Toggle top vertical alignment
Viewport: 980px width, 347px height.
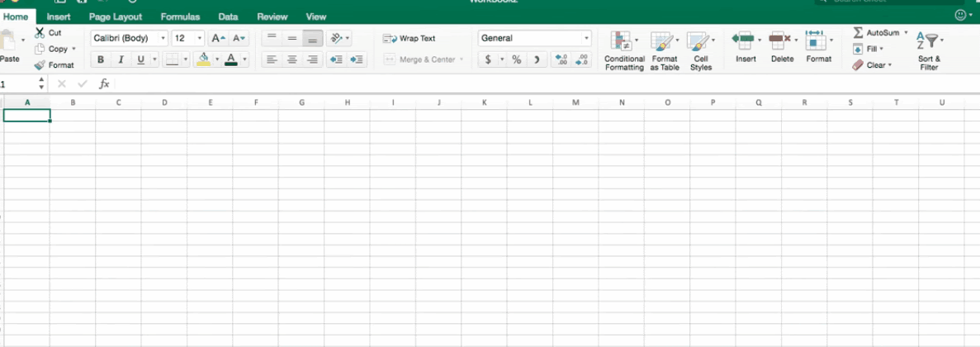pyautogui.click(x=272, y=38)
